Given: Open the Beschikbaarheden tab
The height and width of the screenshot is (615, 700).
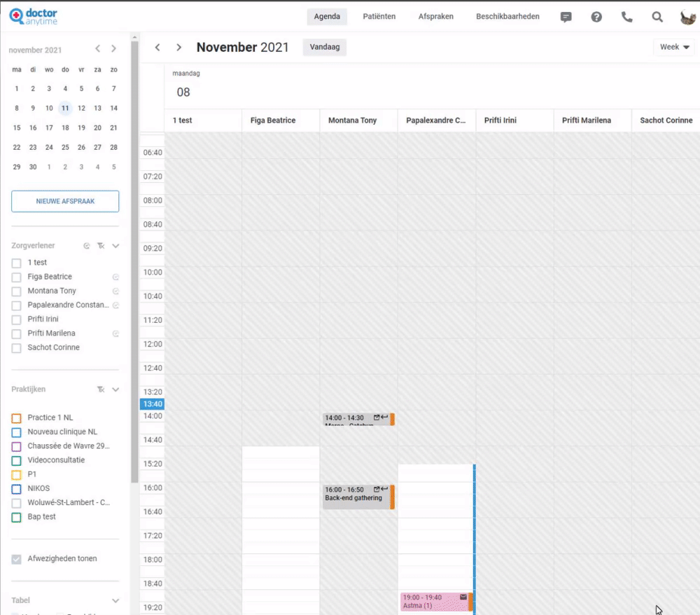Looking at the screenshot, I should (507, 17).
